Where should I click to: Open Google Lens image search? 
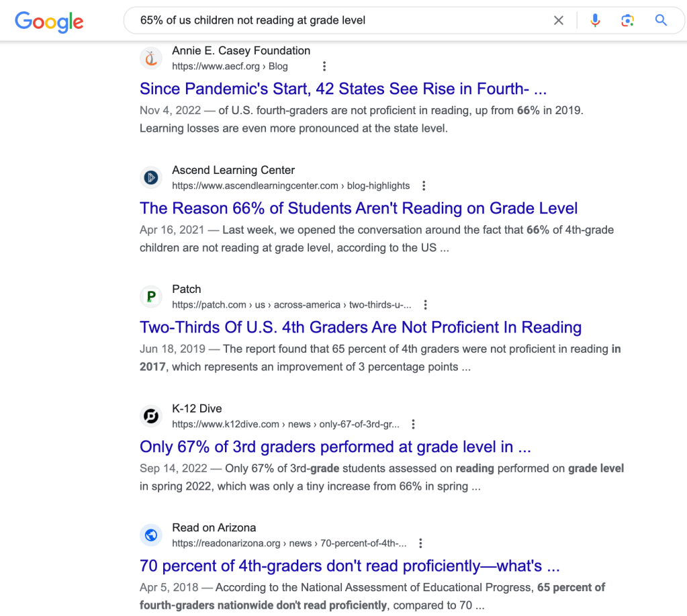tap(627, 21)
